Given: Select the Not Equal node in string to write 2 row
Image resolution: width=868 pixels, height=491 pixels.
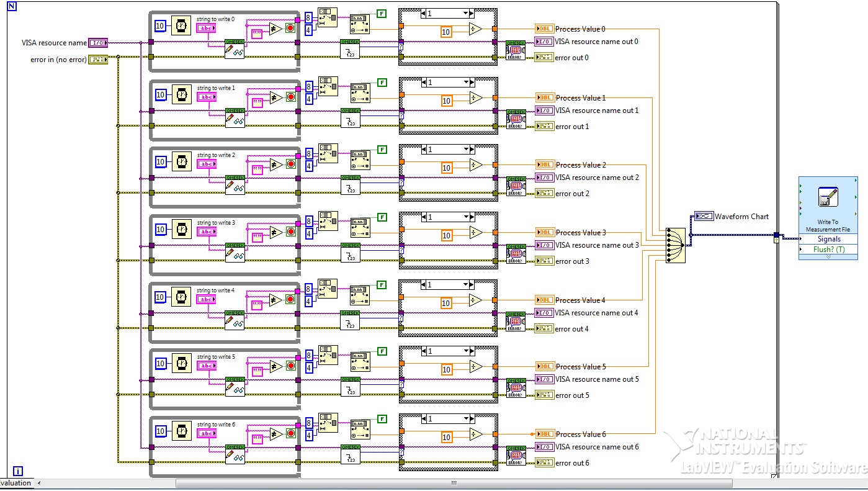Looking at the screenshot, I should [x=275, y=164].
